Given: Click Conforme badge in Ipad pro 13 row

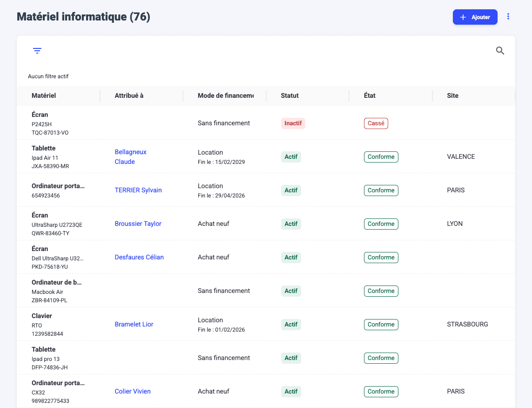Looking at the screenshot, I should (x=381, y=358).
